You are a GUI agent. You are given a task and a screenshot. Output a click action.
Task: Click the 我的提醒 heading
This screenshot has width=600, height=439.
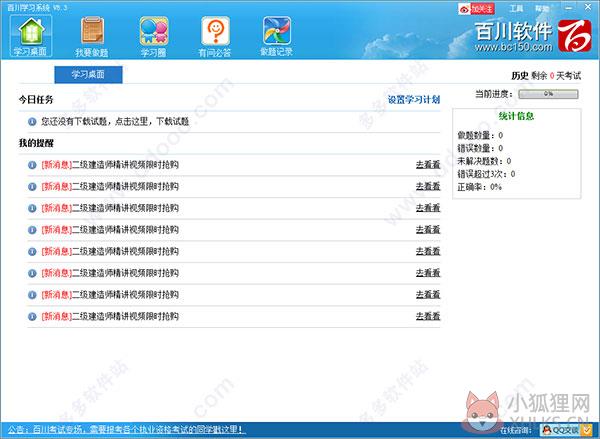36,144
